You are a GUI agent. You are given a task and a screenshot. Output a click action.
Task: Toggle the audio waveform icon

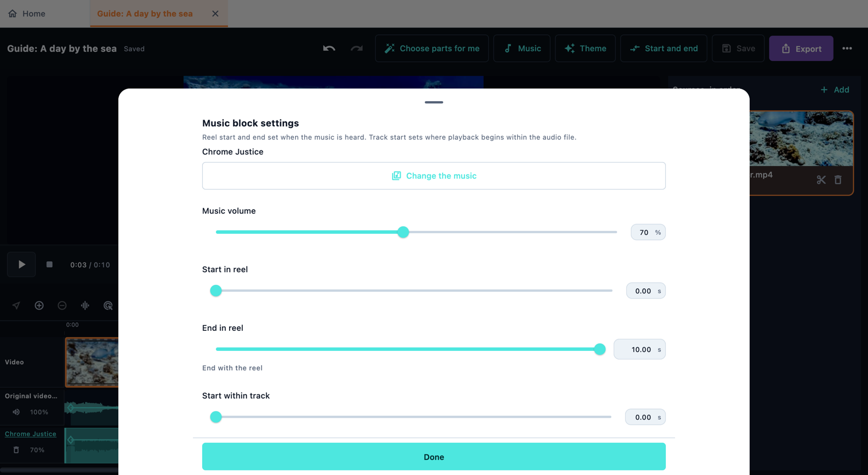point(85,306)
